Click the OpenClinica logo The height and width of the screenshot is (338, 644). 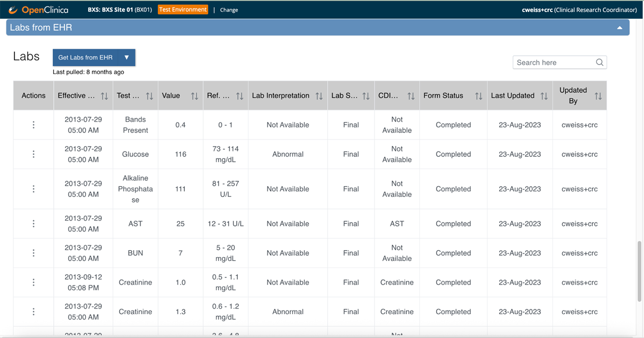click(39, 10)
